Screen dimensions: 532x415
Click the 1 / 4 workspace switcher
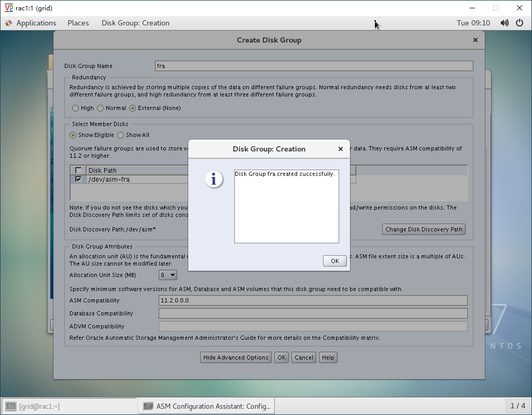(x=518, y=406)
